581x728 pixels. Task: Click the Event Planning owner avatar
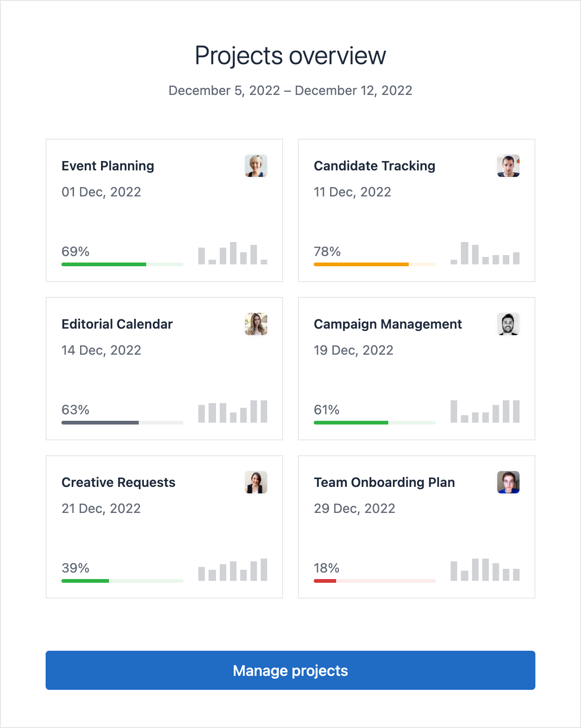pos(257,166)
